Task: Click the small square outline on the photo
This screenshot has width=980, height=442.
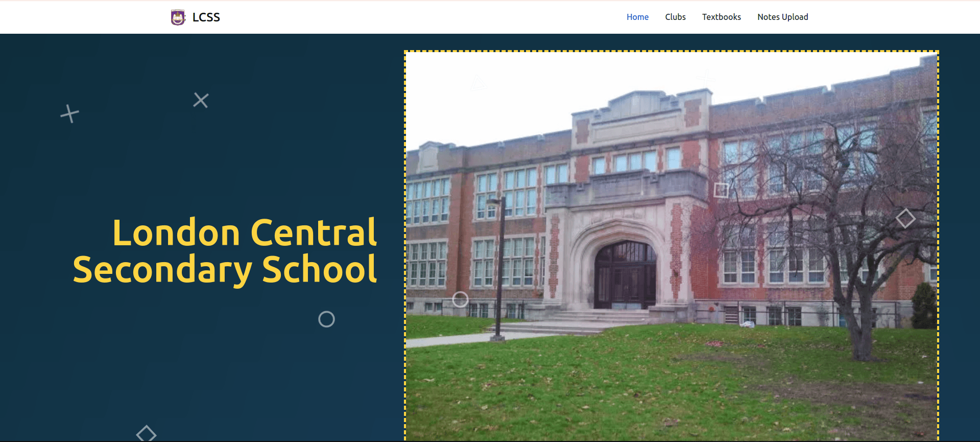Action: (721, 190)
